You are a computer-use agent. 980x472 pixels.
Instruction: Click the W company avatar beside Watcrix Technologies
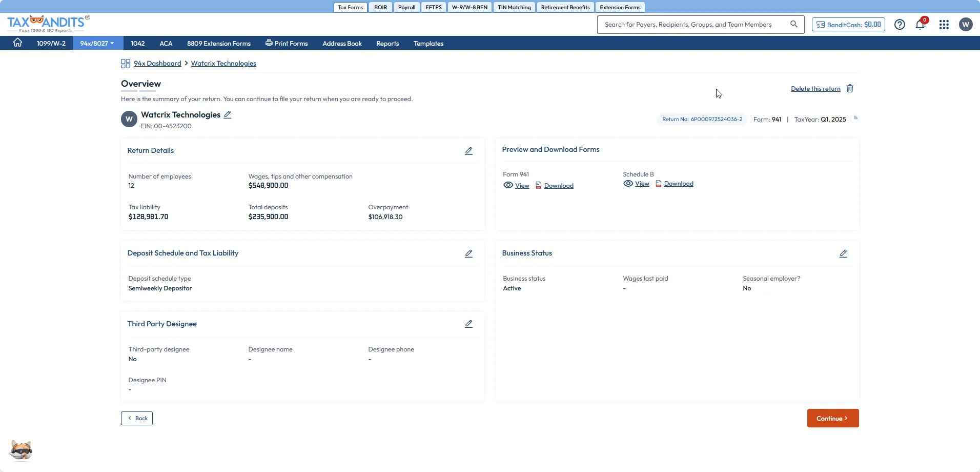coord(129,119)
